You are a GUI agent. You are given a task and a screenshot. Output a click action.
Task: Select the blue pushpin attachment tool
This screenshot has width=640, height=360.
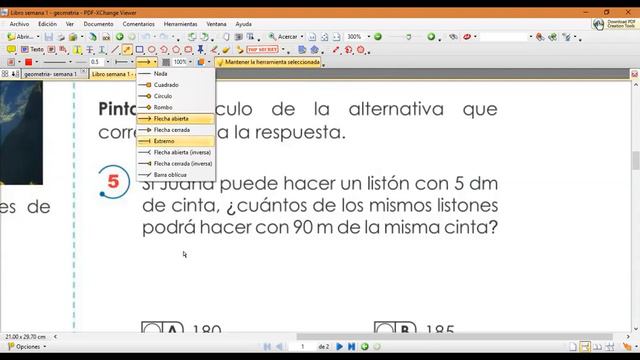coord(201,50)
